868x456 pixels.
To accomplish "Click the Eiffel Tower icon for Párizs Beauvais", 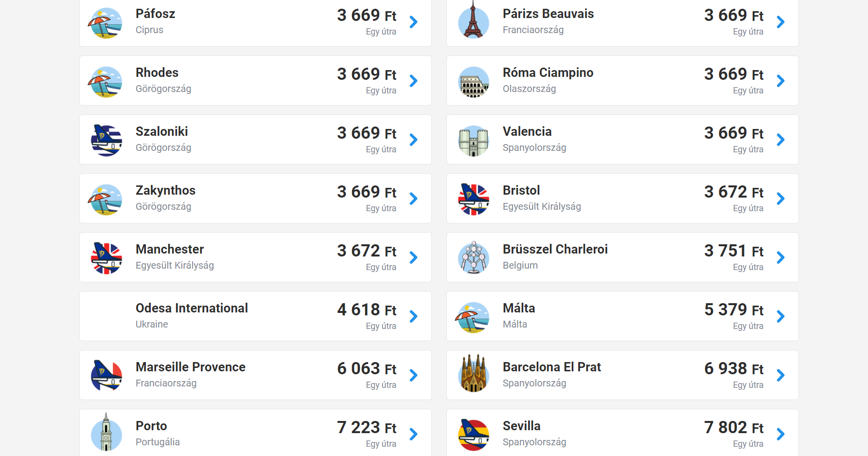I will pos(473,22).
